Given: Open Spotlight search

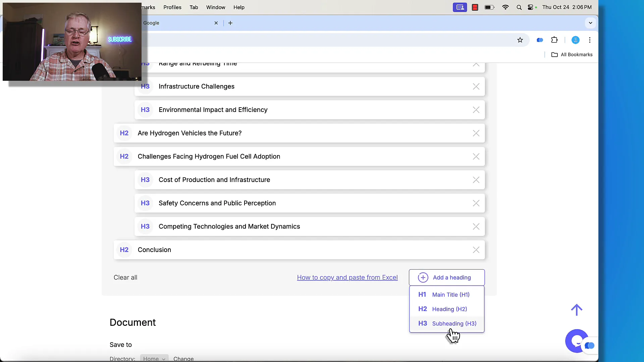Looking at the screenshot, I should point(519,7).
